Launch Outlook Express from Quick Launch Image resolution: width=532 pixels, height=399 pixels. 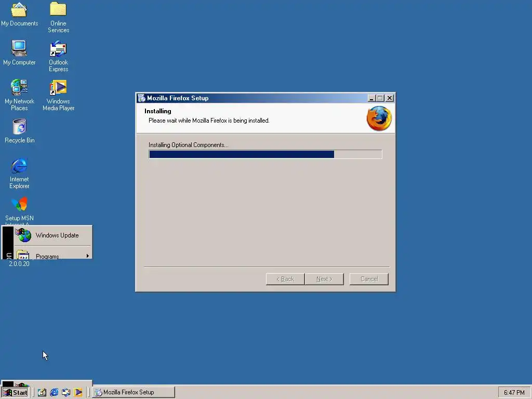66,392
